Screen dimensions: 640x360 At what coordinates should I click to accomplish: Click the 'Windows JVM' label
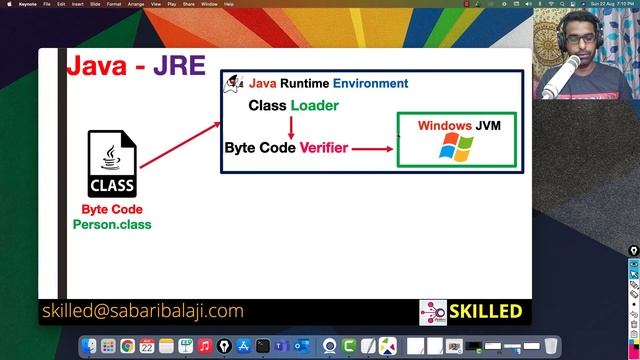[459, 125]
